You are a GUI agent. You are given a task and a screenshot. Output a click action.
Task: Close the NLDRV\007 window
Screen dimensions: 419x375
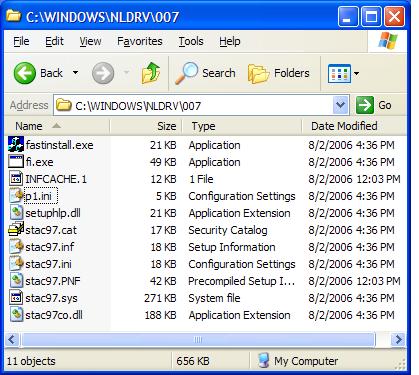[395, 16]
